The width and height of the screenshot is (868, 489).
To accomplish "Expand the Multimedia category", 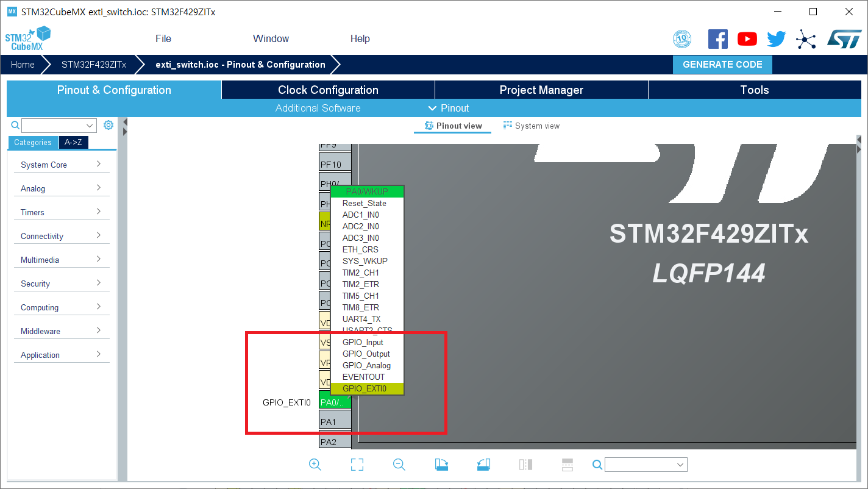I will (62, 260).
